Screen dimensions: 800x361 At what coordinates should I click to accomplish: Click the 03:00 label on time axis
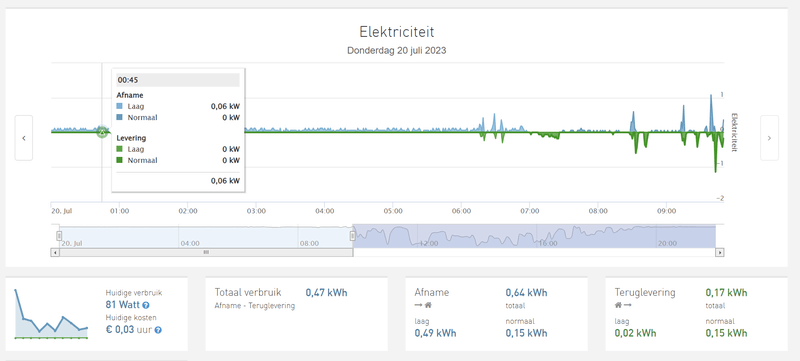[256, 211]
